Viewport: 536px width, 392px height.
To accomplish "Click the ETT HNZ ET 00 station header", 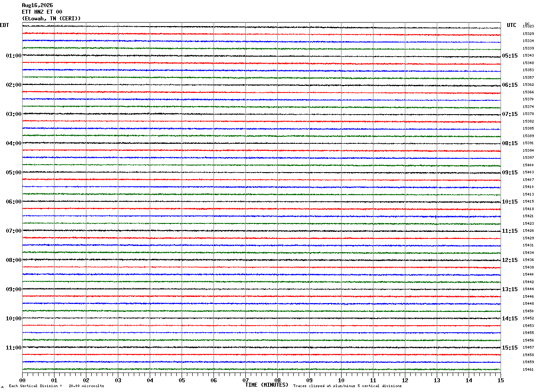I will pyautogui.click(x=42, y=12).
